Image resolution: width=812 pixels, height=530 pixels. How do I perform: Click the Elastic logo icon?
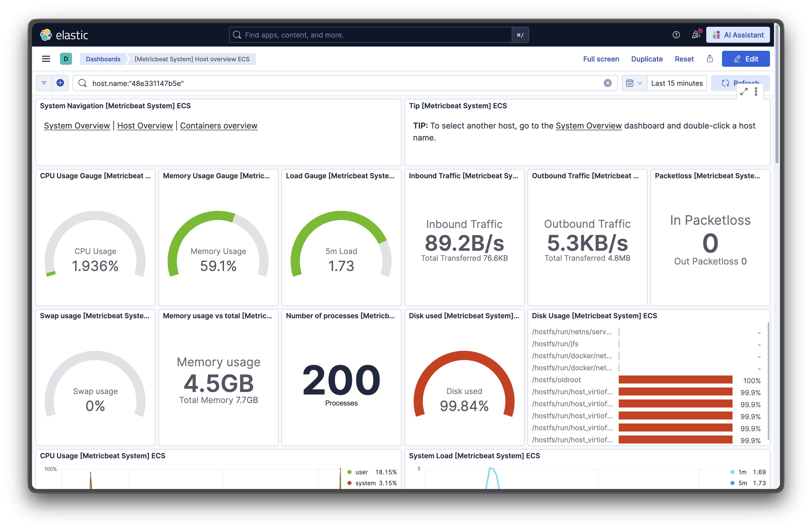(x=46, y=35)
